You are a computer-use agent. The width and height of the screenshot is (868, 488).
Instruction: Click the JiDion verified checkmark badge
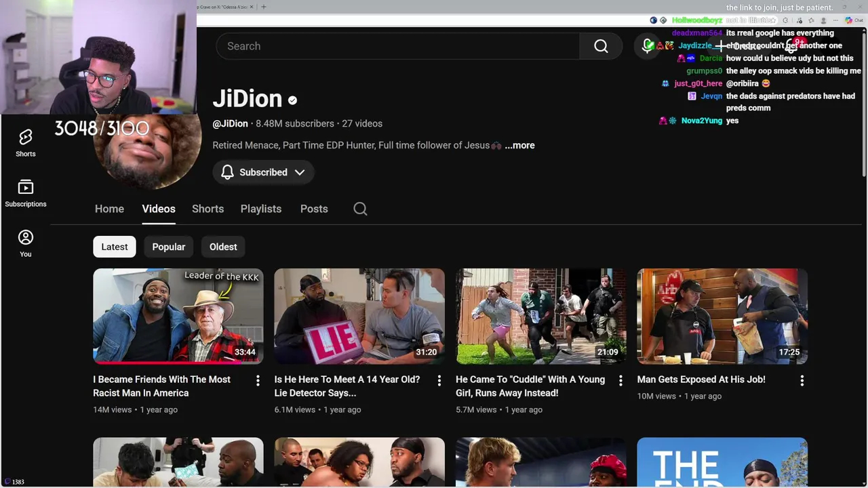click(x=292, y=100)
